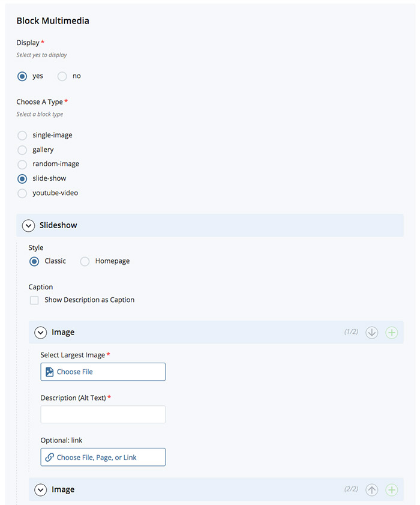Select Homepage slideshow style

(x=85, y=261)
